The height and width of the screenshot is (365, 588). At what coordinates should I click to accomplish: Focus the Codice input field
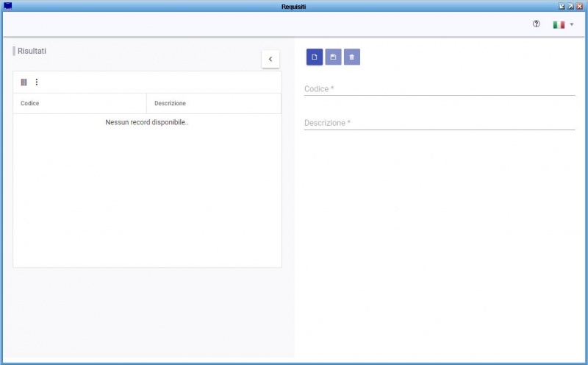(440, 89)
